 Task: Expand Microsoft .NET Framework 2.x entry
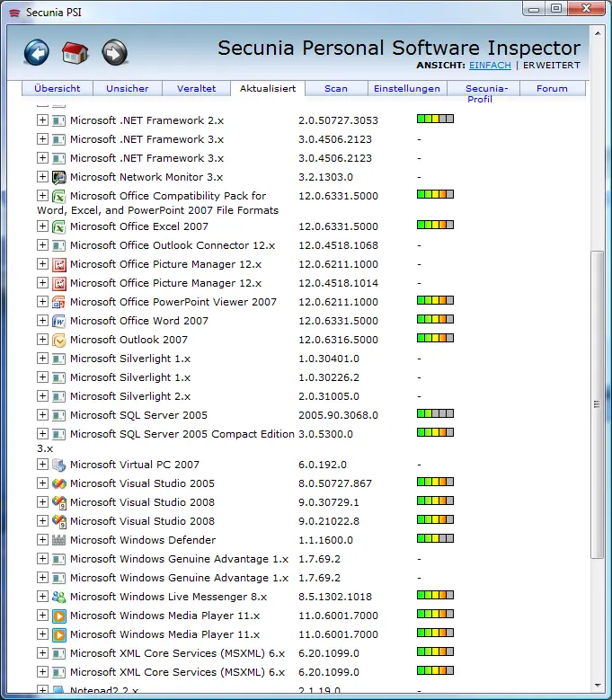click(42, 120)
